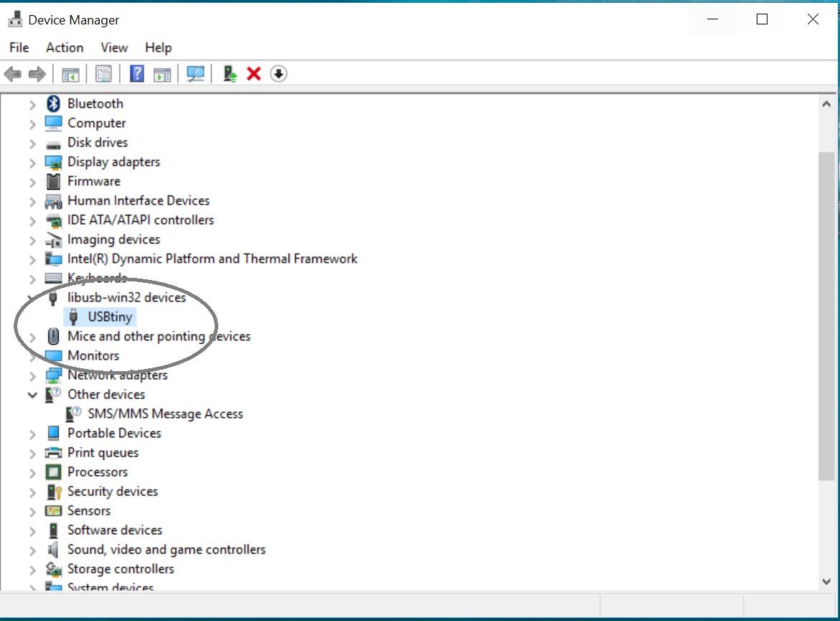The width and height of the screenshot is (840, 621).
Task: Open the File menu
Action: coord(19,47)
